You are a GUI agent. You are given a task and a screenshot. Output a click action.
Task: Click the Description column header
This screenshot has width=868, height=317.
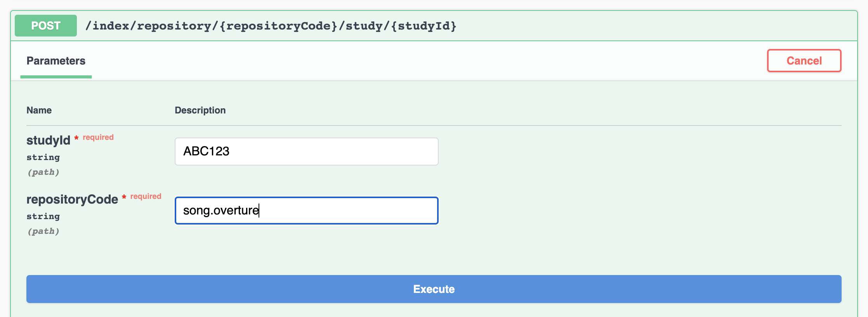[200, 110]
